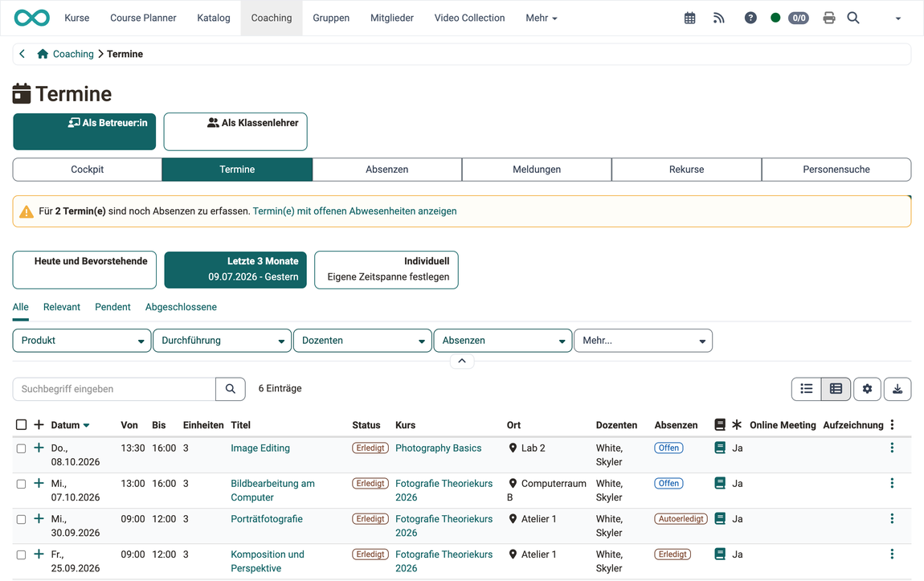Click the Coaching breadcrumb link

click(73, 54)
